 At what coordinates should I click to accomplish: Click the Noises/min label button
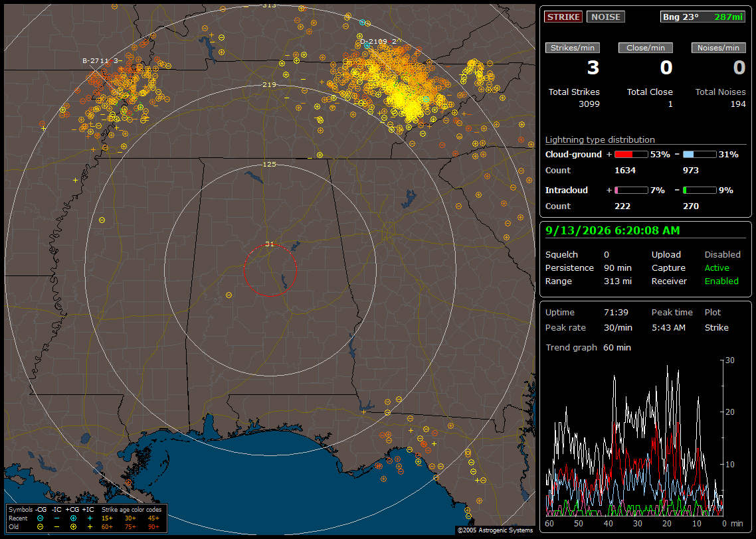tap(718, 48)
